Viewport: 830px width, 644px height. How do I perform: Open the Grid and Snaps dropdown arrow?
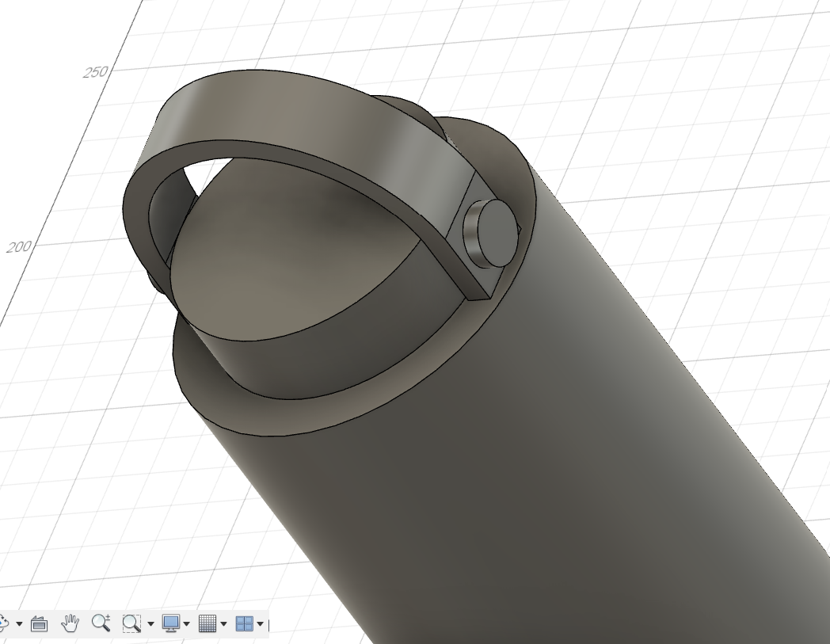(223, 624)
